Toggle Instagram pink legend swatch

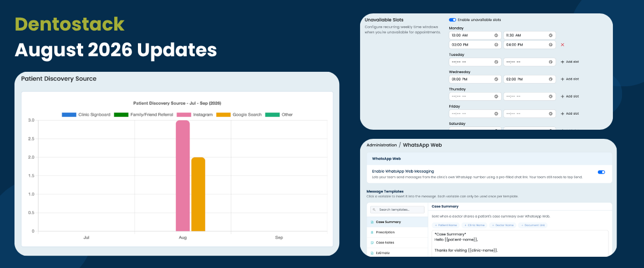[184, 114]
